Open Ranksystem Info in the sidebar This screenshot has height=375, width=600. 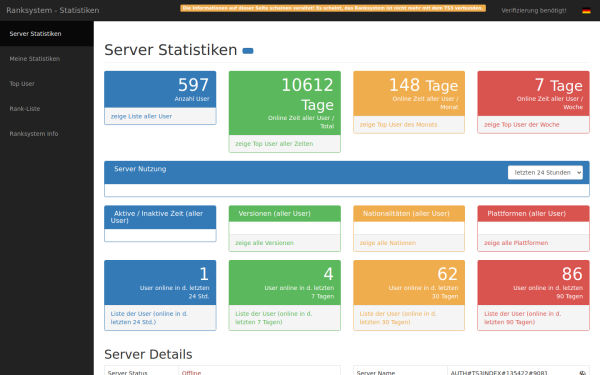coord(47,134)
